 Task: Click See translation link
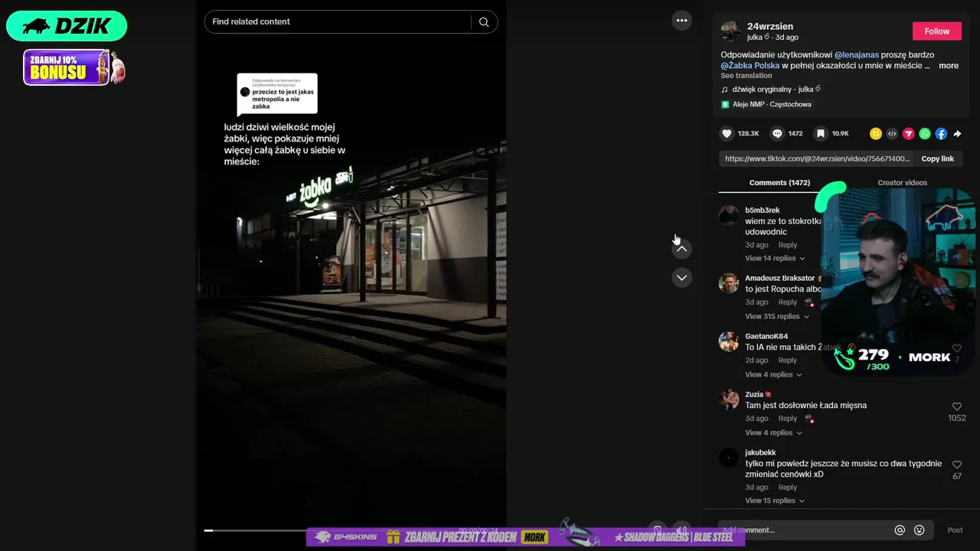[x=746, y=76]
